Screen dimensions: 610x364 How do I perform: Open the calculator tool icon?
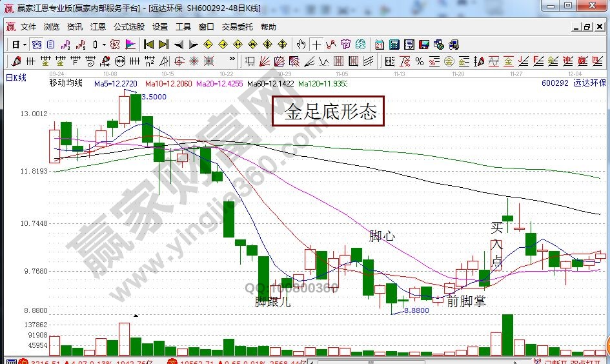pyautogui.click(x=394, y=45)
